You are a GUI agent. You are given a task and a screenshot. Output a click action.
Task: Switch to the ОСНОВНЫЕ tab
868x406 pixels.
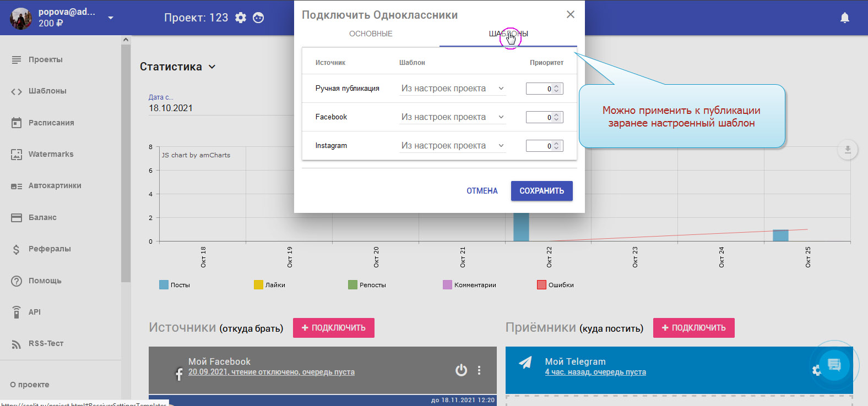click(x=371, y=34)
